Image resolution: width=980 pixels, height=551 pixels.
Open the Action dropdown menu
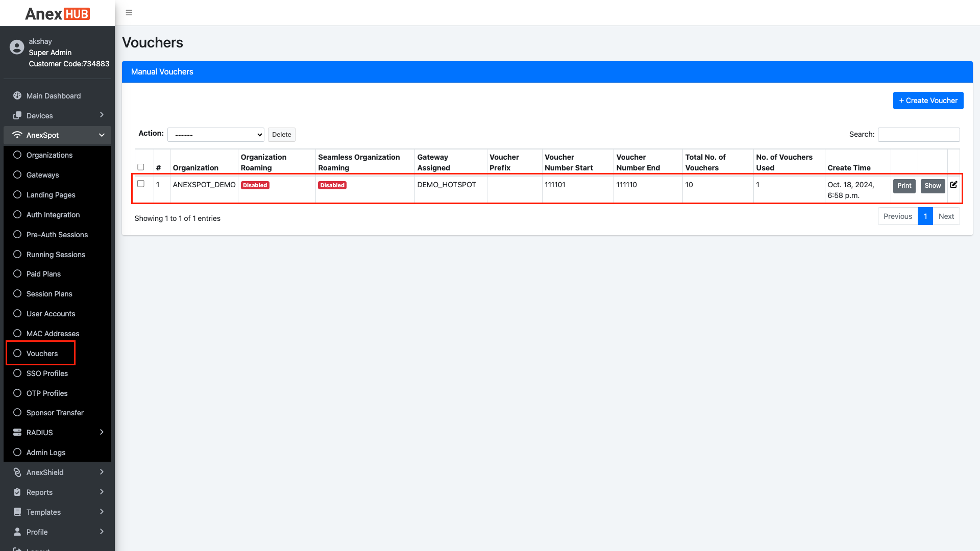(215, 134)
